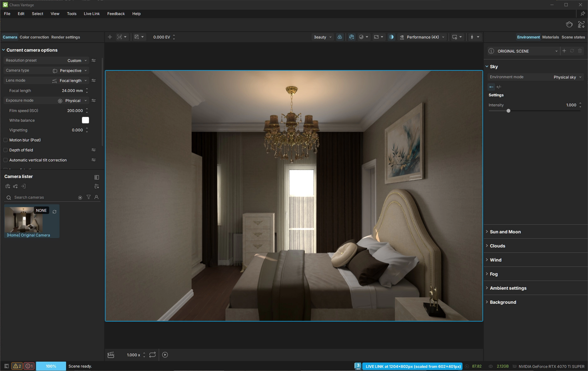Image resolution: width=588 pixels, height=371 pixels.
Task: Click the clapperboard animation icon
Action: (x=111, y=355)
